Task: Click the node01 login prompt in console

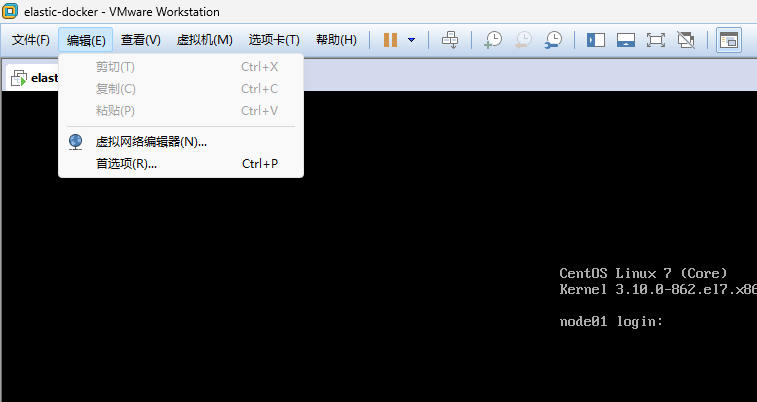Action: tap(611, 321)
